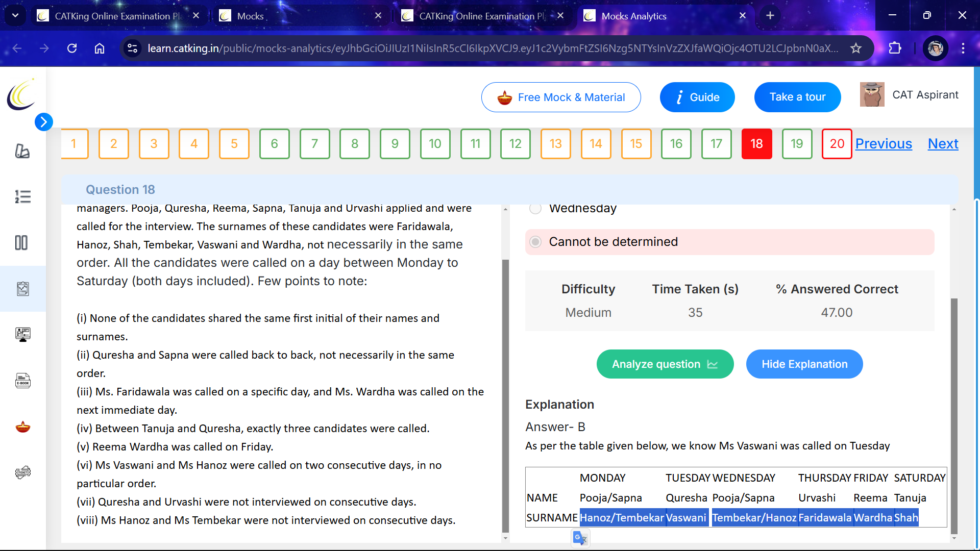The height and width of the screenshot is (551, 980).
Task: Open the browser extensions puzzle icon
Action: pyautogui.click(x=895, y=48)
